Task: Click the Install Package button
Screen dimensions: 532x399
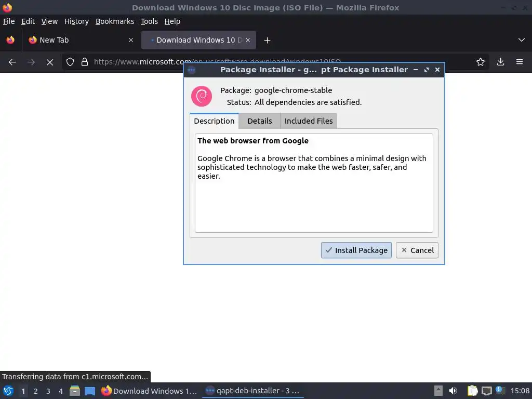Action: (x=356, y=250)
